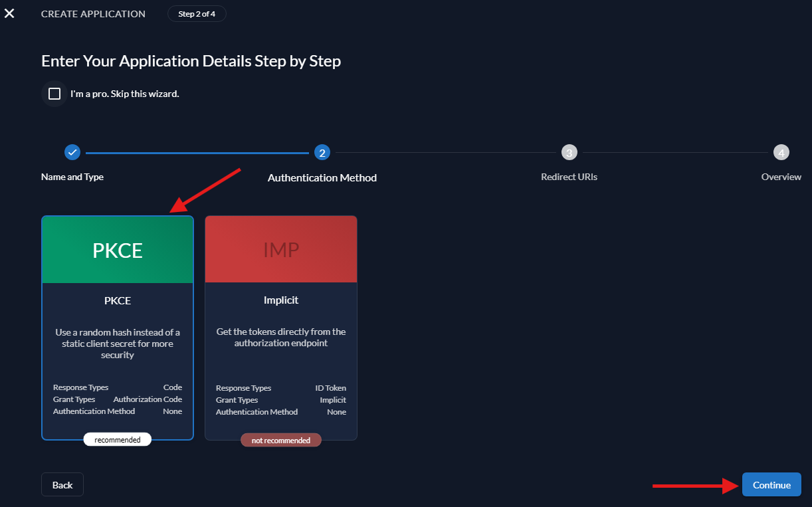Enable the I'm a pro skip wizard checkbox
Image resolution: width=812 pixels, height=507 pixels.
[x=54, y=93]
